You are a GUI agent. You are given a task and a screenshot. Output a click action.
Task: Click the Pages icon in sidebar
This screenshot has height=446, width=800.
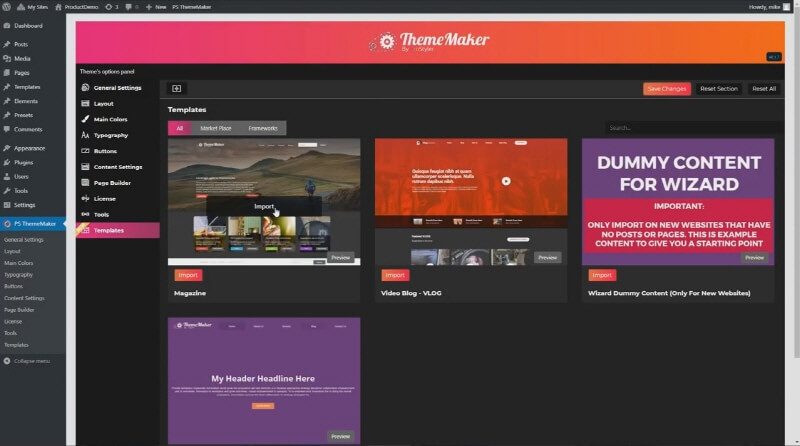[7, 73]
